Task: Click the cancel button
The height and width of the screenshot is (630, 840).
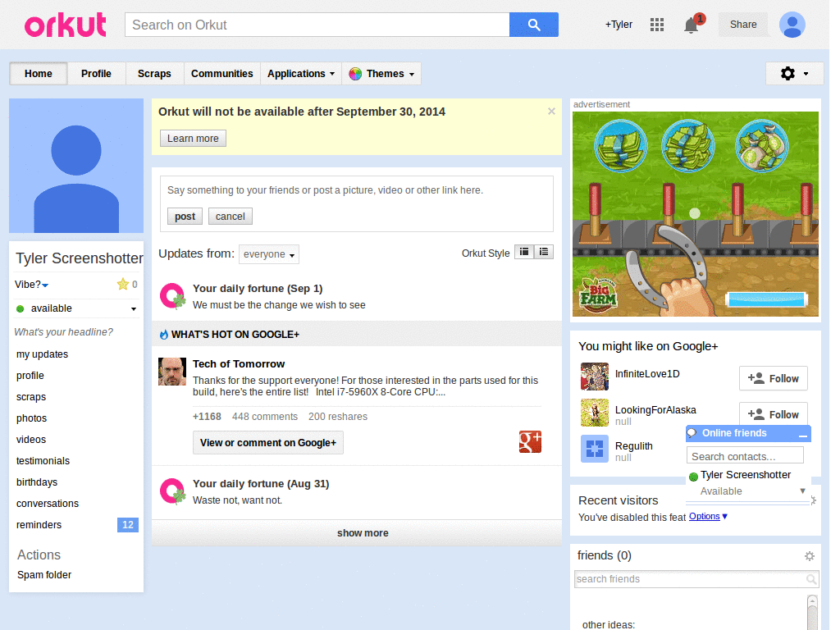Action: click(231, 217)
